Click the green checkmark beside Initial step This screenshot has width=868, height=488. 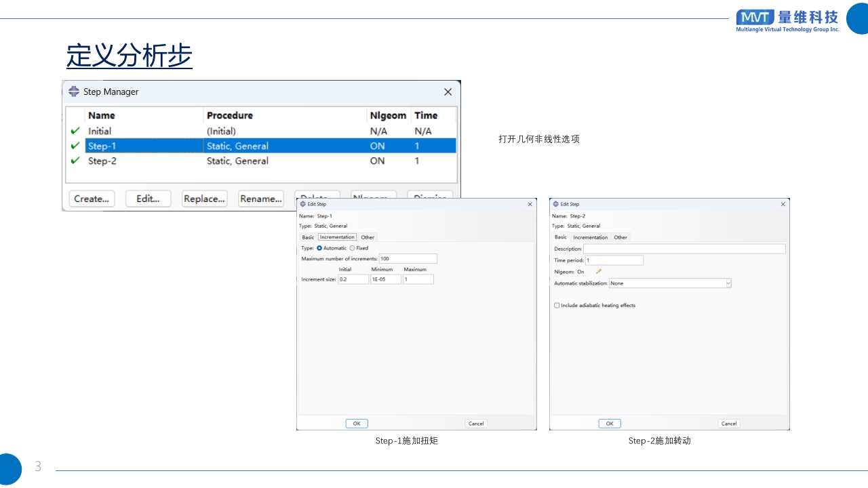pos(75,131)
